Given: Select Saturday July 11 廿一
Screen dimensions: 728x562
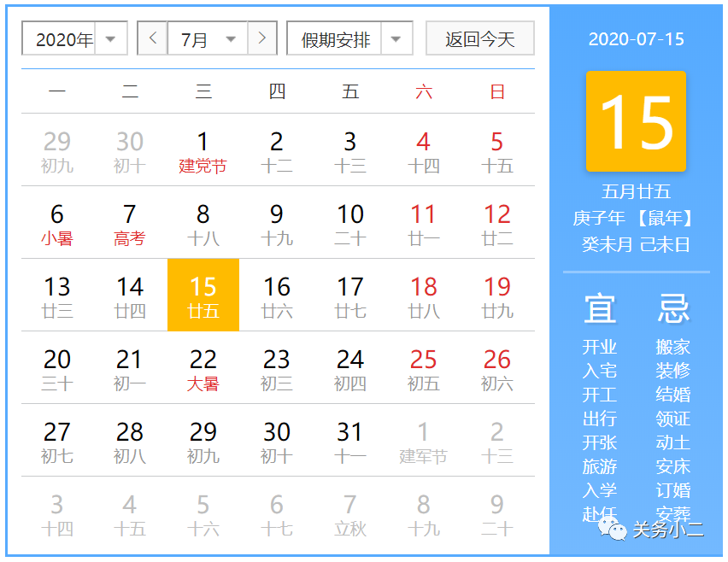Looking at the screenshot, I should (424, 223).
